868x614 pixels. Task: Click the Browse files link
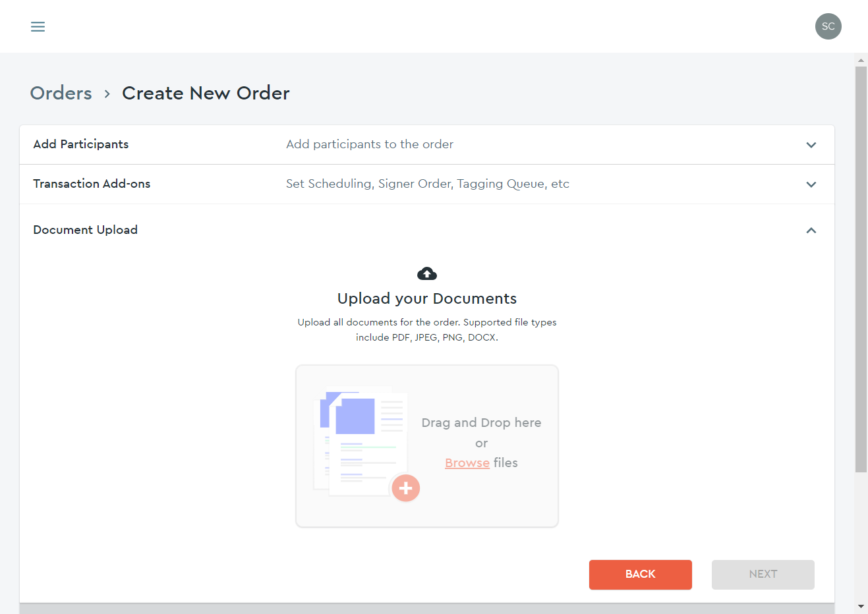pos(467,463)
